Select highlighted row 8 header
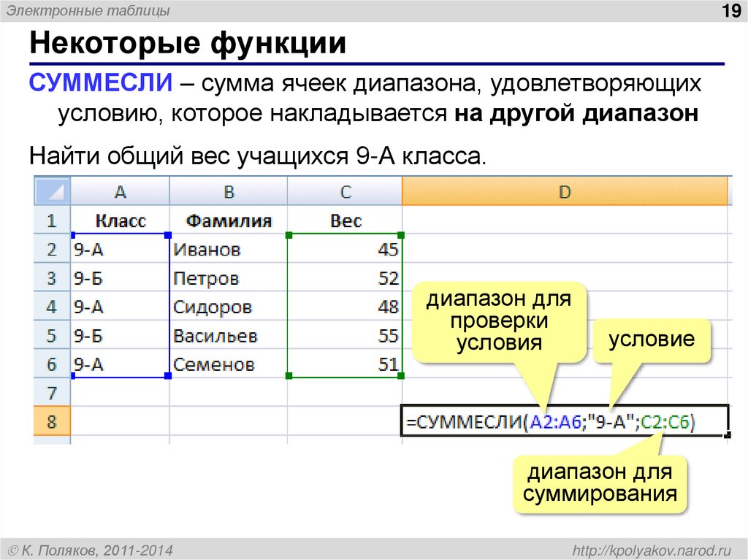748x560 pixels. [52, 421]
